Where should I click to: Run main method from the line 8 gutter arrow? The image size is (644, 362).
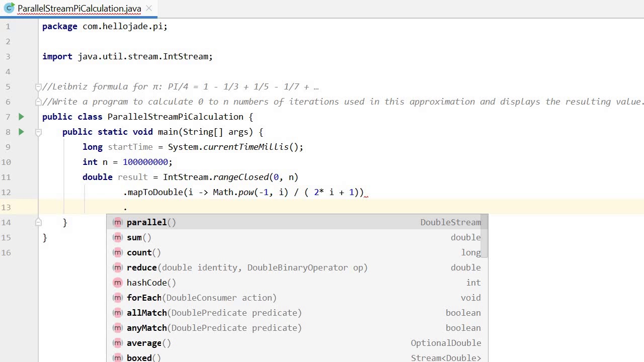coord(21,132)
